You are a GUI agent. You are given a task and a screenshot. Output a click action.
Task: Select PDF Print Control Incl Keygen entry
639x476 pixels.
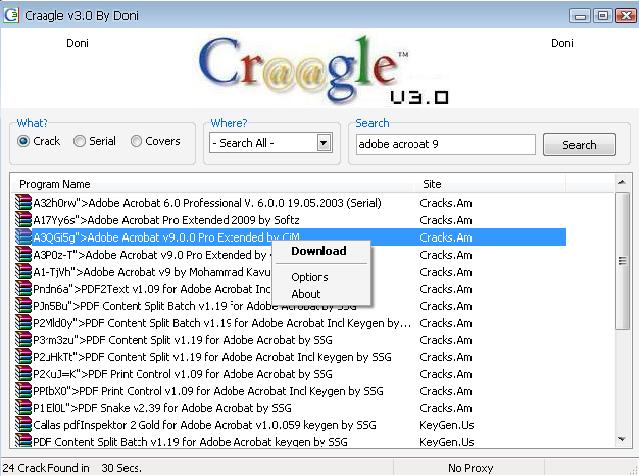(x=208, y=391)
